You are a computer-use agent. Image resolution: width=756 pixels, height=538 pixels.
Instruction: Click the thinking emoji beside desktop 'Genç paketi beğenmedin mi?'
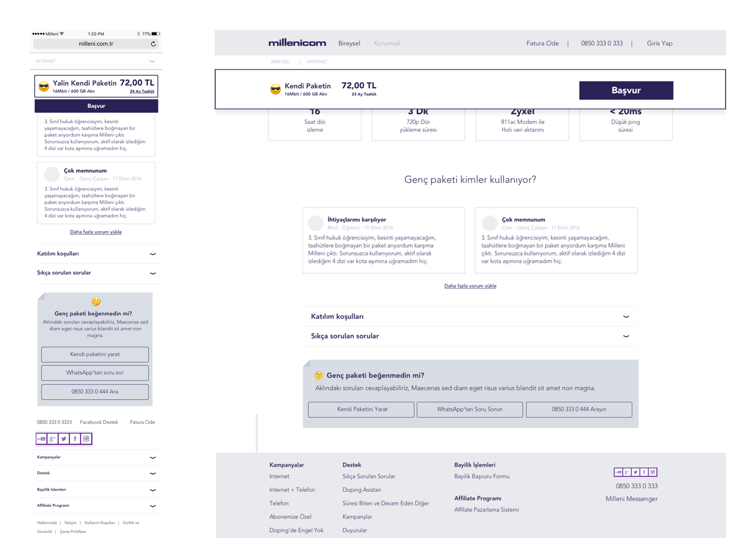[x=319, y=376]
